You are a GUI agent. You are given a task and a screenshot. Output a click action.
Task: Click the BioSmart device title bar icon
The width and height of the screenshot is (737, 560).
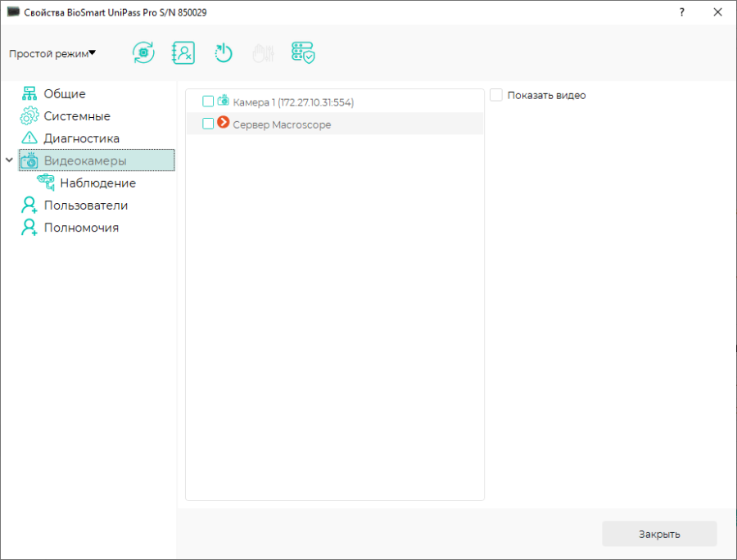[x=13, y=11]
